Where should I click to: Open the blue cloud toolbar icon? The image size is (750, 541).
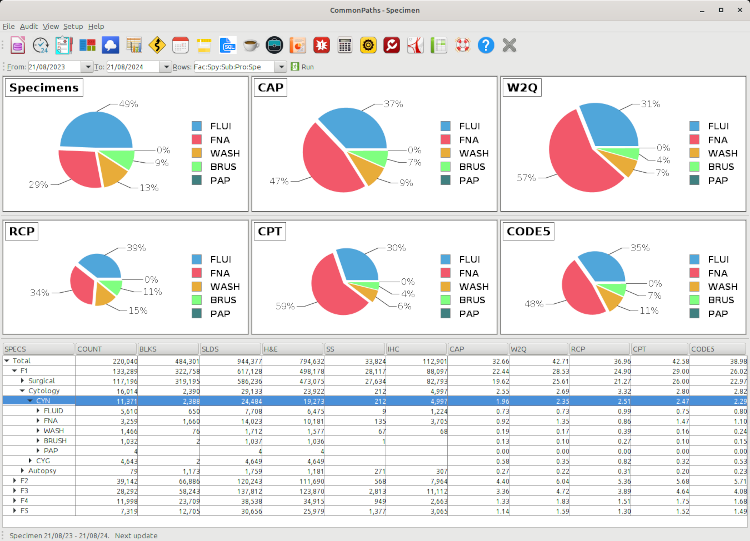coord(110,45)
